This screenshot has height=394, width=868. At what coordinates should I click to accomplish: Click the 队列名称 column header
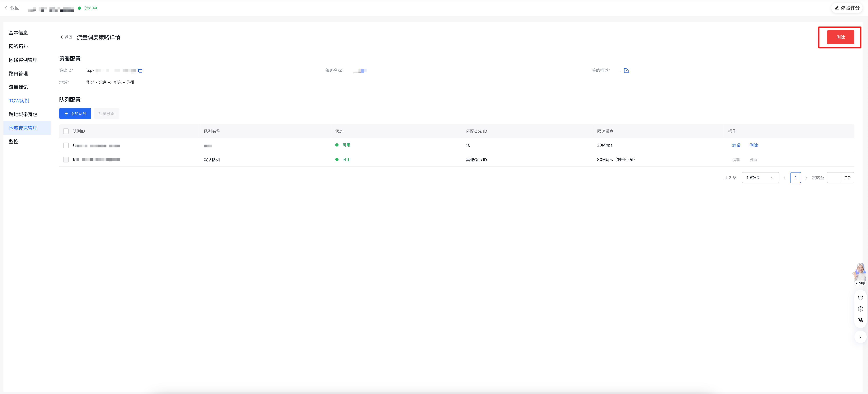pyautogui.click(x=212, y=131)
